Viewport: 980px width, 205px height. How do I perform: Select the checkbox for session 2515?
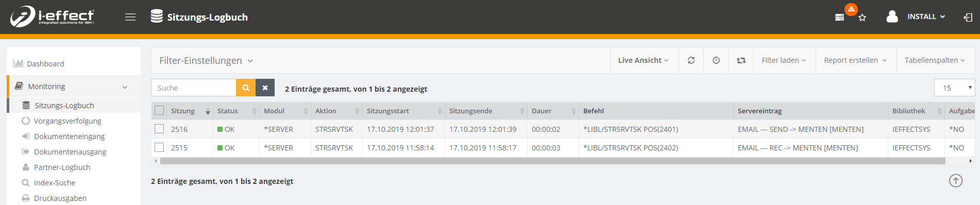click(x=159, y=147)
